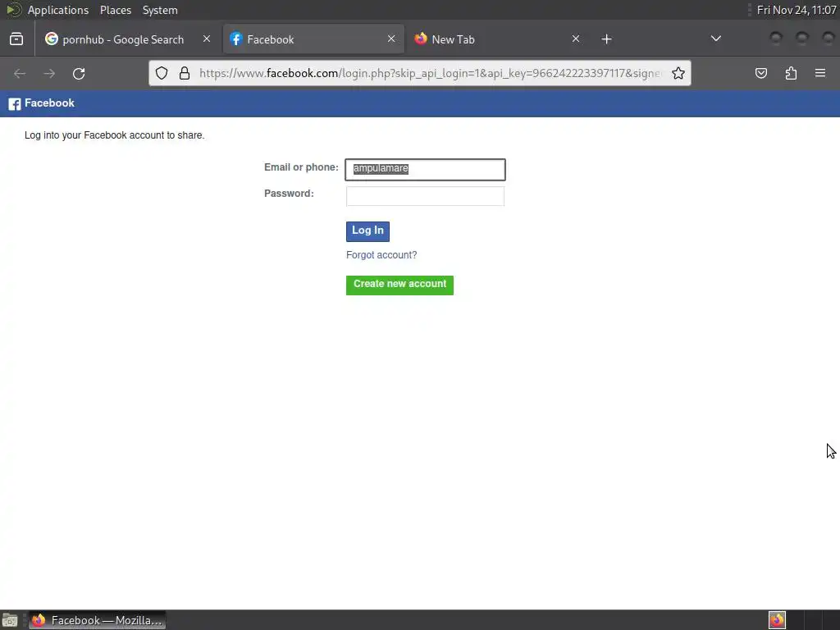Image resolution: width=840 pixels, height=630 pixels.
Task: Expand the list all tabs chevron
Action: click(x=715, y=39)
